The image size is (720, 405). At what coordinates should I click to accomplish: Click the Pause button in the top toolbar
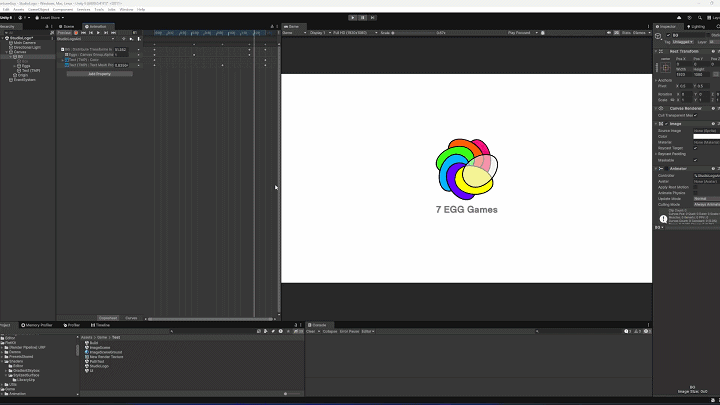362,17
